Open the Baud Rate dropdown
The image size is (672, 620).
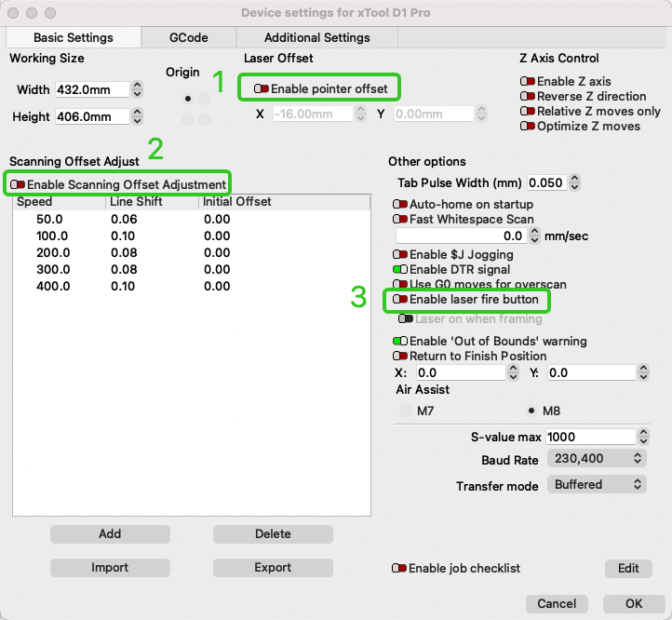coord(596,459)
